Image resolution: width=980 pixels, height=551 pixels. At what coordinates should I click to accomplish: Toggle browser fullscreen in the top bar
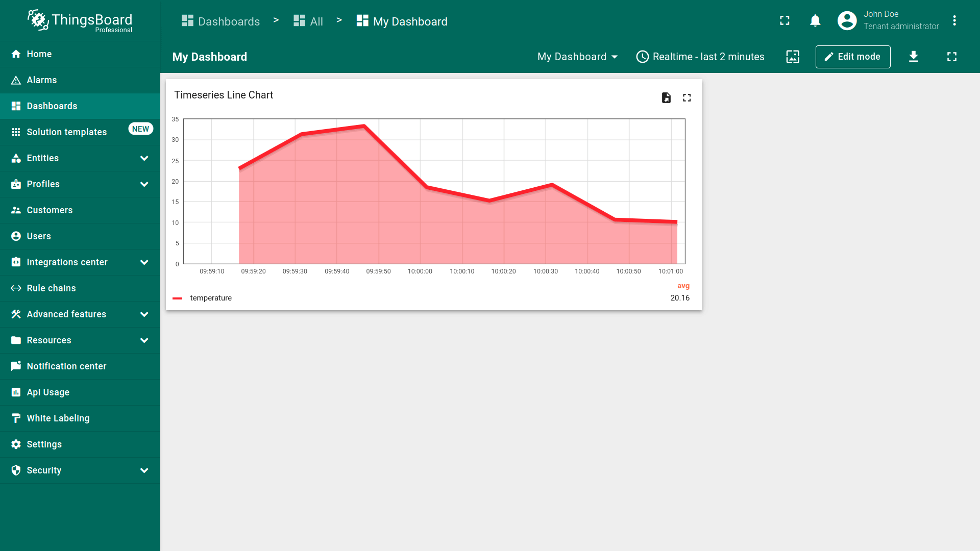point(785,21)
